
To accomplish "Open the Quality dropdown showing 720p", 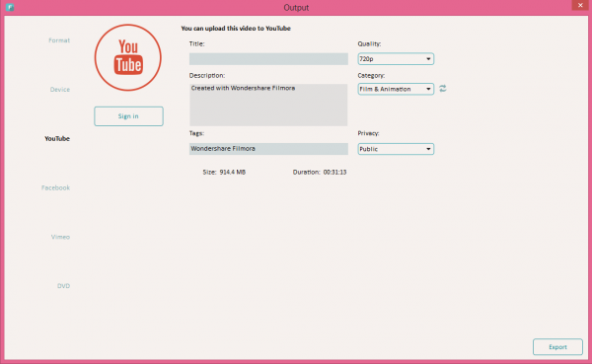I will [396, 59].
